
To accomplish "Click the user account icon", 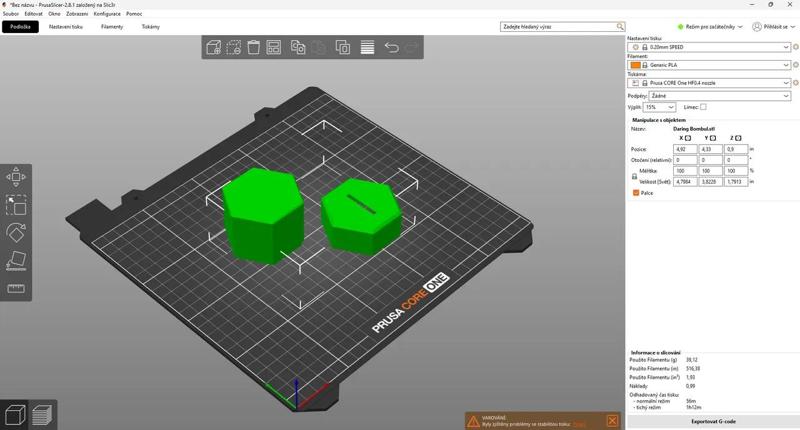I will pyautogui.click(x=757, y=27).
